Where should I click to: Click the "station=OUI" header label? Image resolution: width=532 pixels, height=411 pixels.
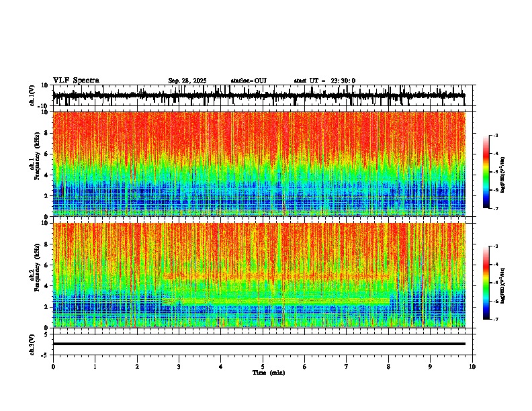(249, 81)
